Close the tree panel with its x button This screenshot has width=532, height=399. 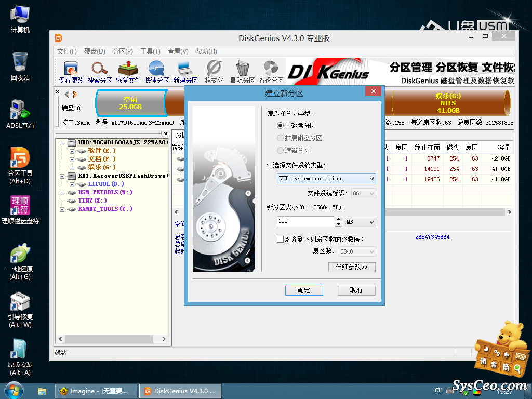pos(166,134)
